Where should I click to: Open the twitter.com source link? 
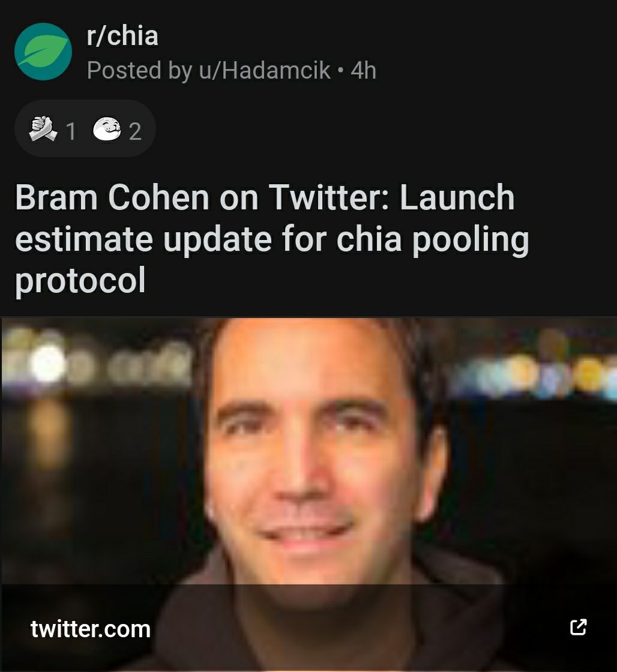point(91,629)
